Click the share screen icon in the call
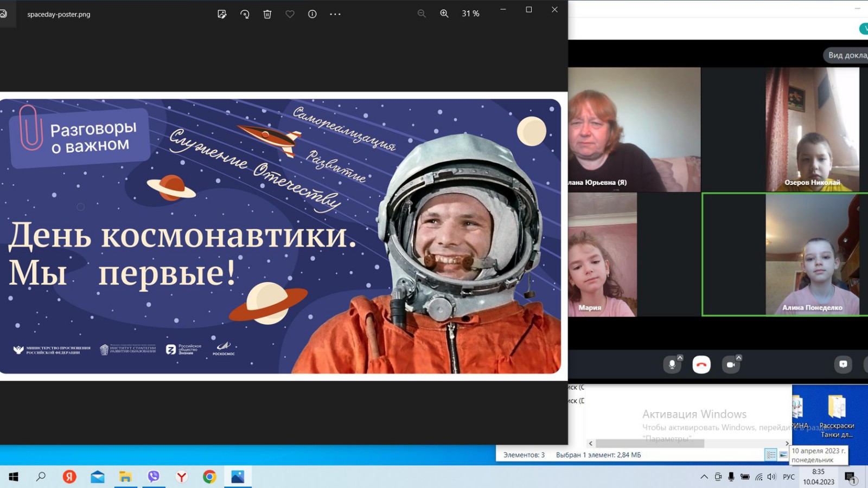This screenshot has height=488, width=868. (x=843, y=364)
